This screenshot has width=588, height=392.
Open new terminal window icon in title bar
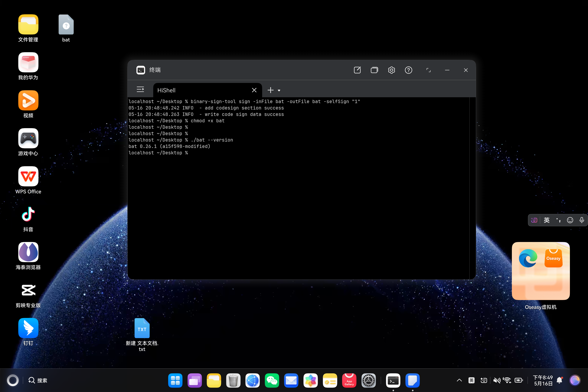pos(357,70)
